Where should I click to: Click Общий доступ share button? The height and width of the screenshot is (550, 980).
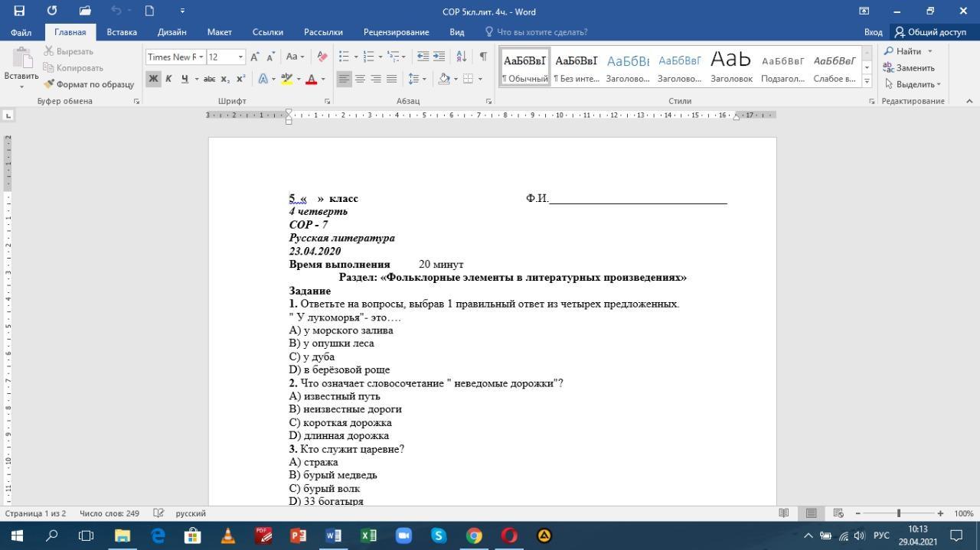pyautogui.click(x=931, y=32)
